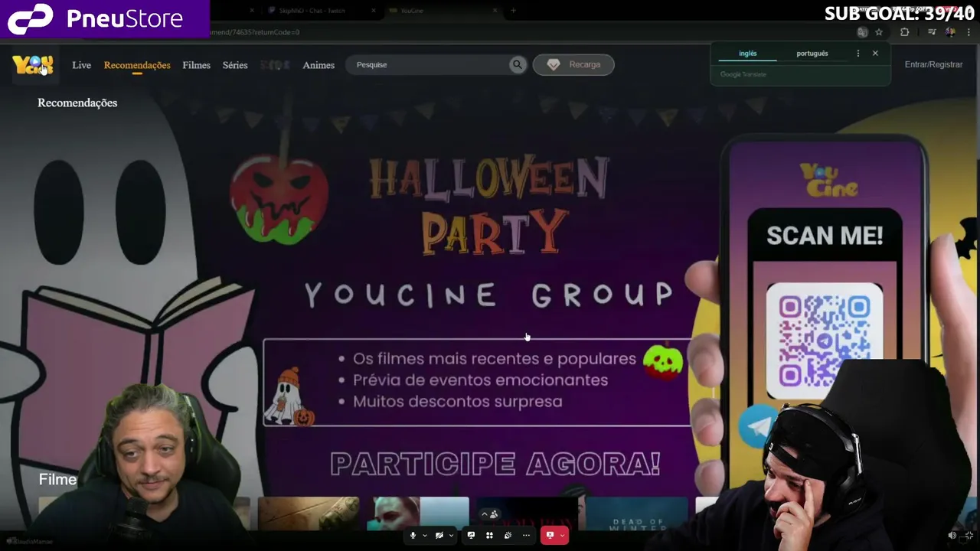Open the browser extensions puzzle icon
Image resolution: width=980 pixels, height=551 pixels.
click(904, 32)
